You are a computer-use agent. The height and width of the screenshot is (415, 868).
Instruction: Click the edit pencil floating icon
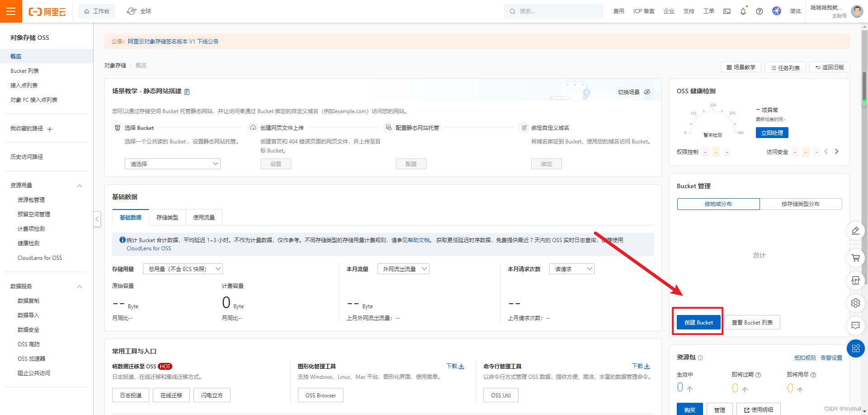[x=855, y=231]
